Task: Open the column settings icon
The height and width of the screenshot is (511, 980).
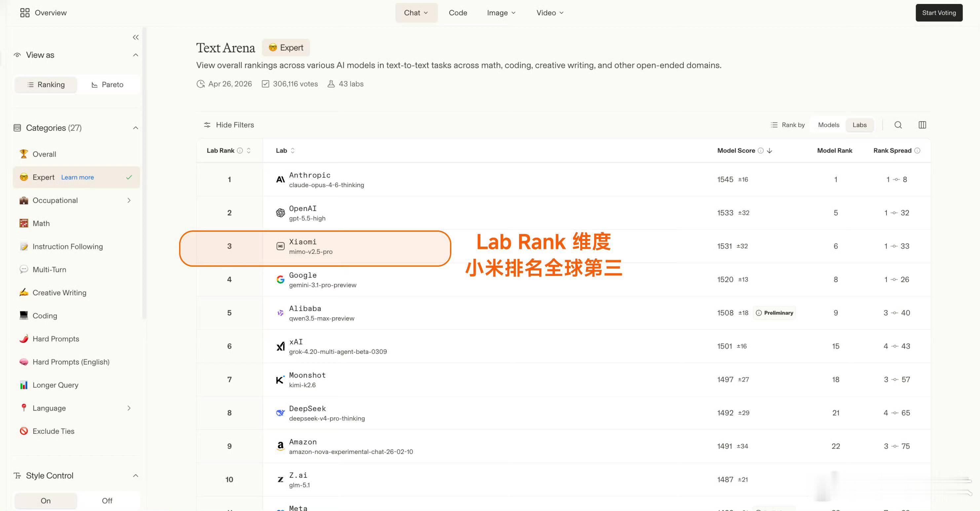Action: click(x=922, y=125)
